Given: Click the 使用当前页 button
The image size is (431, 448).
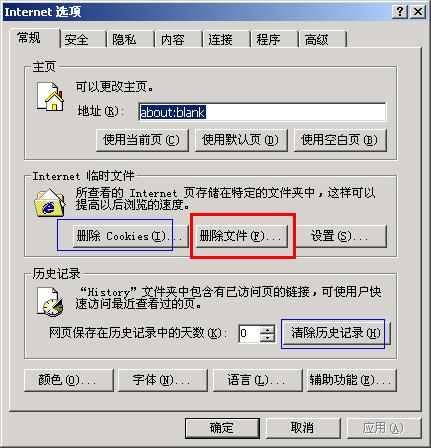Looking at the screenshot, I should tap(142, 140).
